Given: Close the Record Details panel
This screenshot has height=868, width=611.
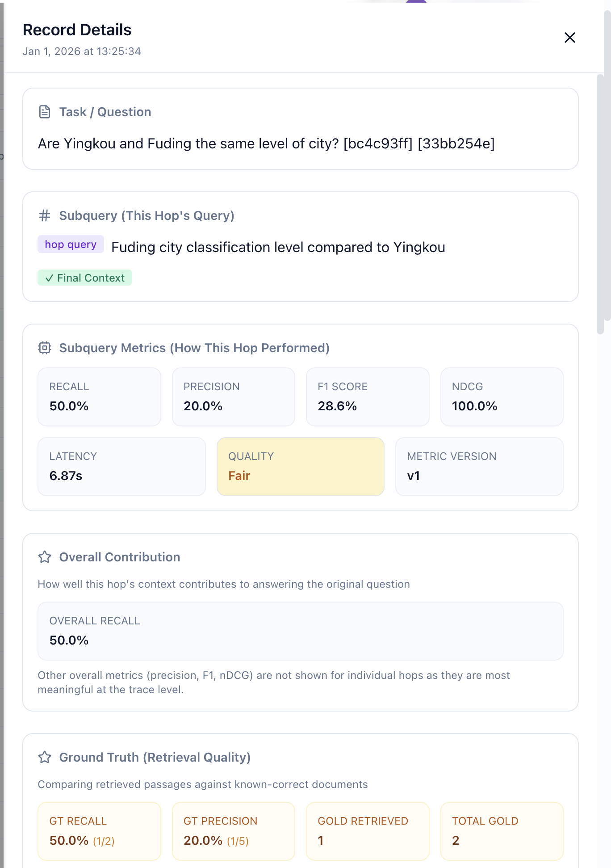Looking at the screenshot, I should tap(569, 38).
